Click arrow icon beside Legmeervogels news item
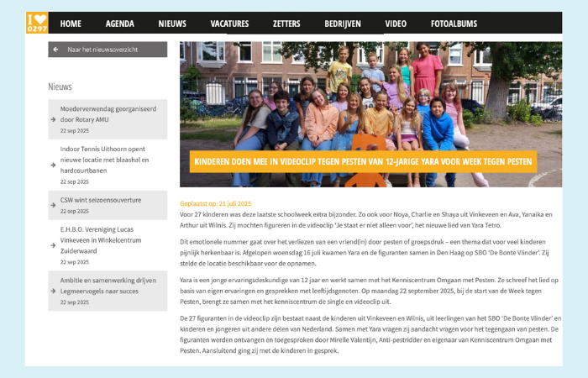This screenshot has height=378, width=588. click(x=53, y=291)
